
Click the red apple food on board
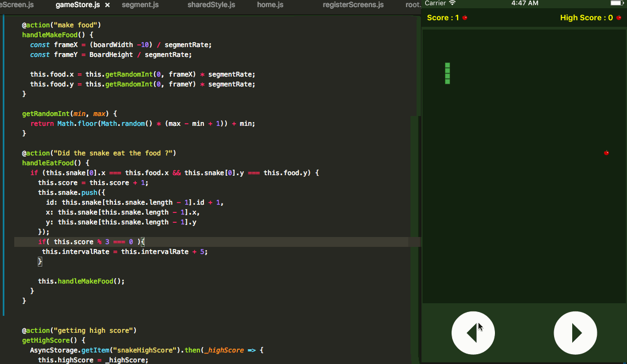tap(606, 153)
